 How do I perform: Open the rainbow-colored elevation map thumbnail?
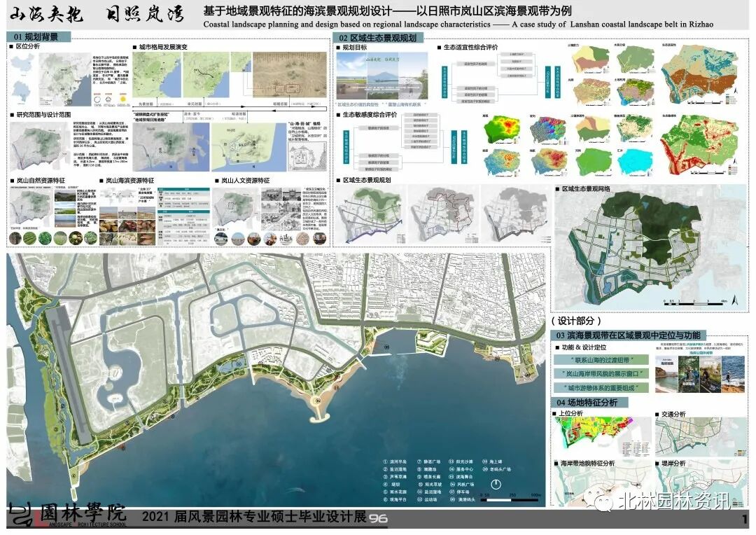[502, 130]
